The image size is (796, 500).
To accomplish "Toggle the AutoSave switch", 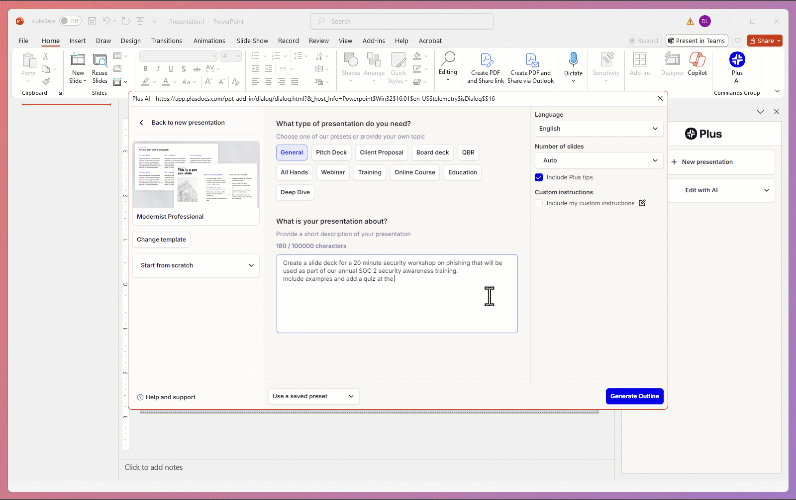I will (70, 20).
